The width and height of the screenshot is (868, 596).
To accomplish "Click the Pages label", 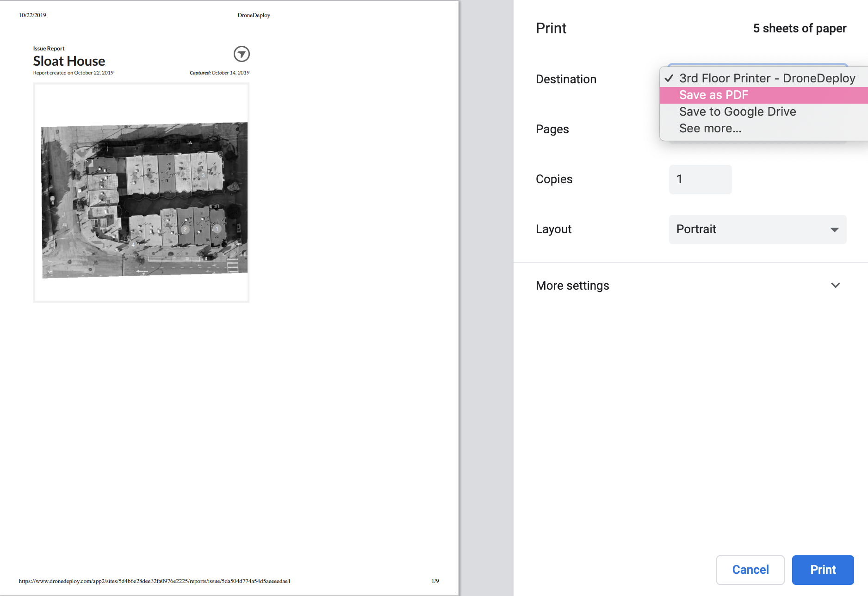I will pyautogui.click(x=552, y=129).
